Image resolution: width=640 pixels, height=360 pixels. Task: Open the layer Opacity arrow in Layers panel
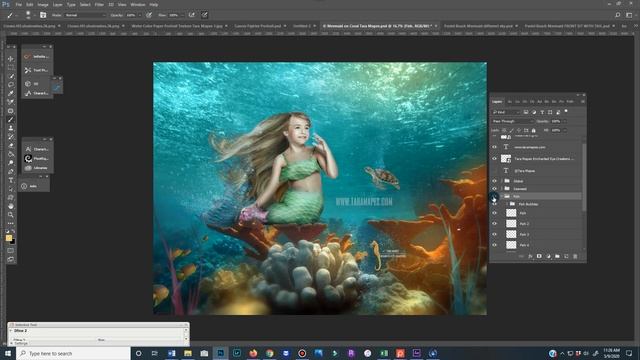pyautogui.click(x=565, y=121)
